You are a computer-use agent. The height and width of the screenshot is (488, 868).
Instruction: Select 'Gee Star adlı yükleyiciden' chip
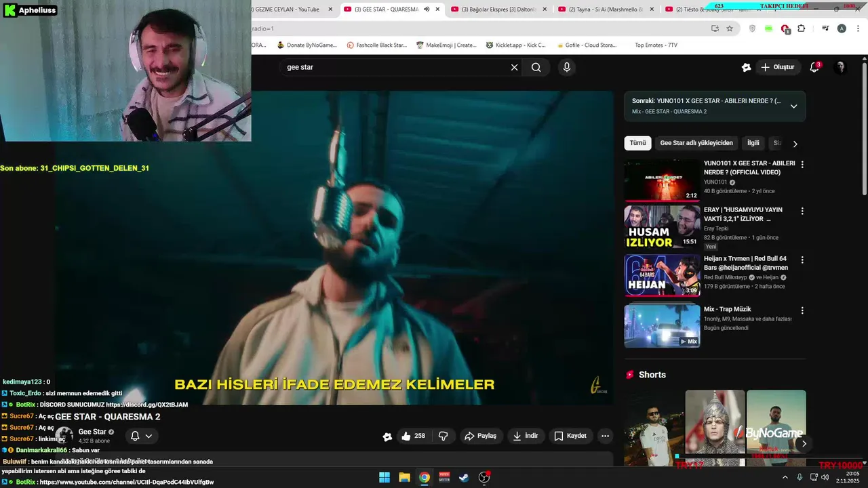[x=696, y=143]
